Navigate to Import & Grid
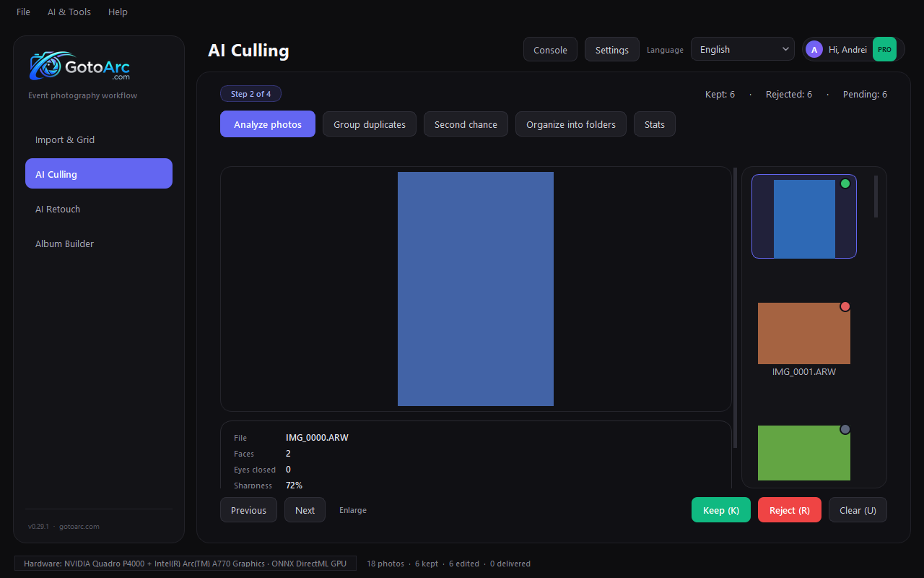The width and height of the screenshot is (924, 578). point(99,139)
